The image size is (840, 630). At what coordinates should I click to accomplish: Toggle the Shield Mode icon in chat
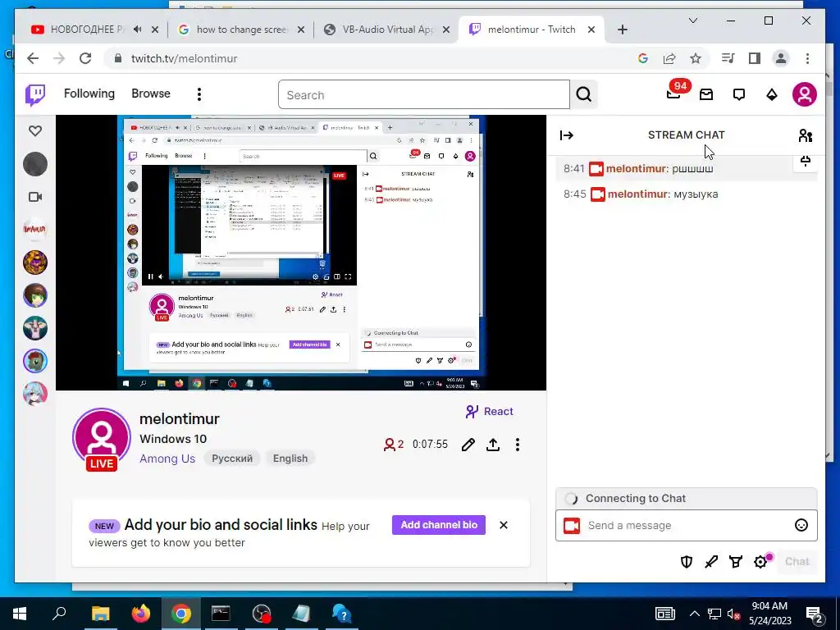point(687,561)
